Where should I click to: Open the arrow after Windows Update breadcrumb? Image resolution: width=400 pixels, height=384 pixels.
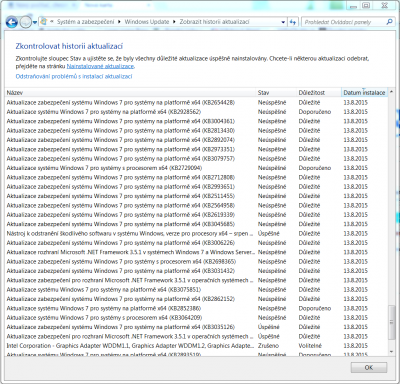coord(174,22)
